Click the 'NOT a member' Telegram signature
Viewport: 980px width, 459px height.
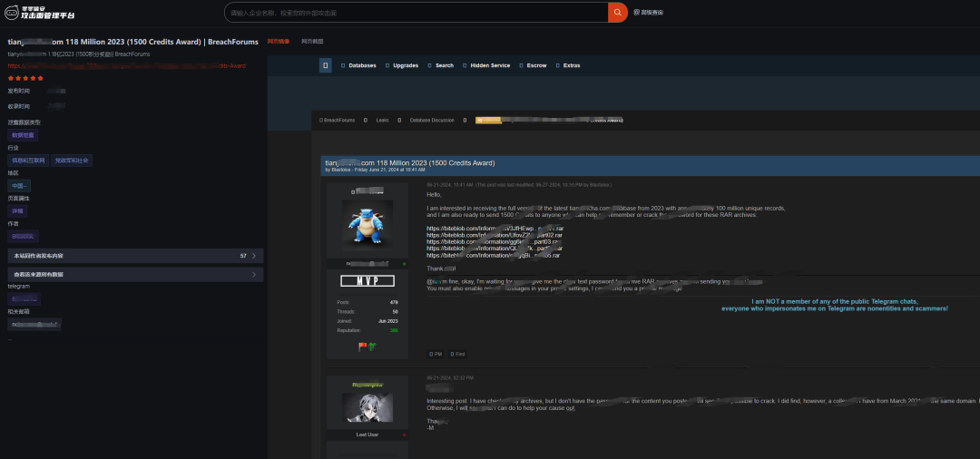click(835, 305)
